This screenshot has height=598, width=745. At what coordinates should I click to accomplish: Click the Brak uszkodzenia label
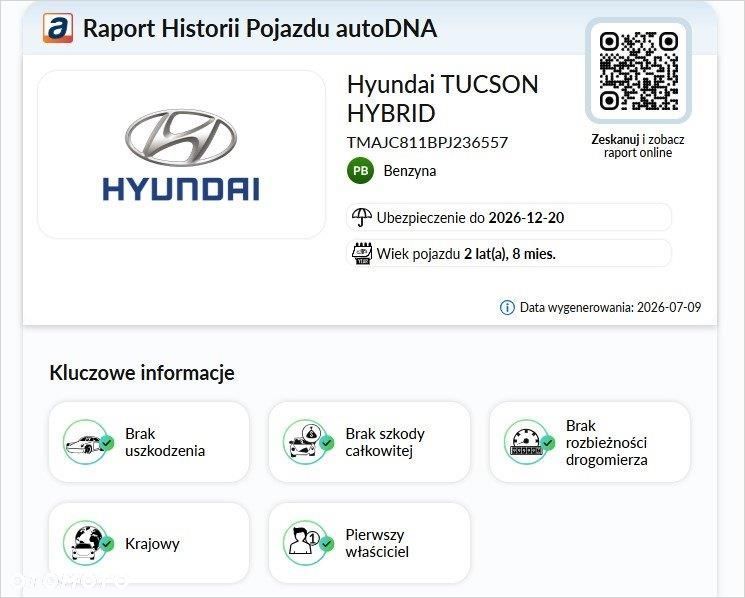165,442
